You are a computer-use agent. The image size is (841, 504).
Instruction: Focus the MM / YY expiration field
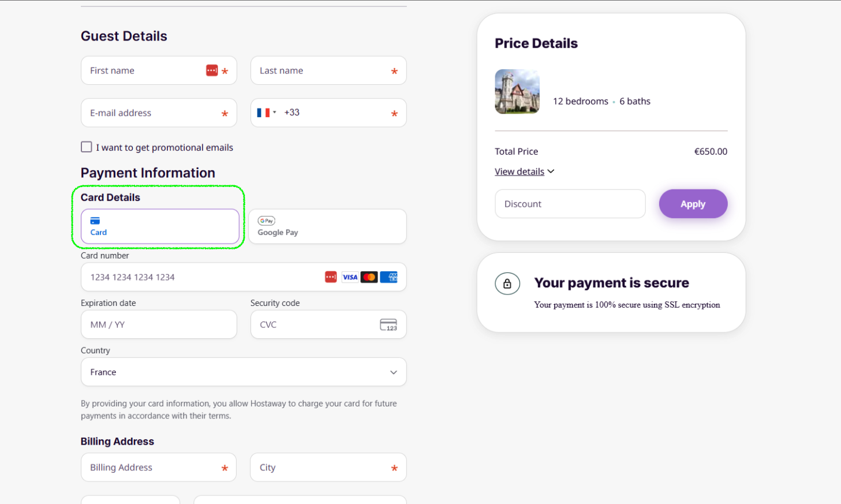point(159,324)
